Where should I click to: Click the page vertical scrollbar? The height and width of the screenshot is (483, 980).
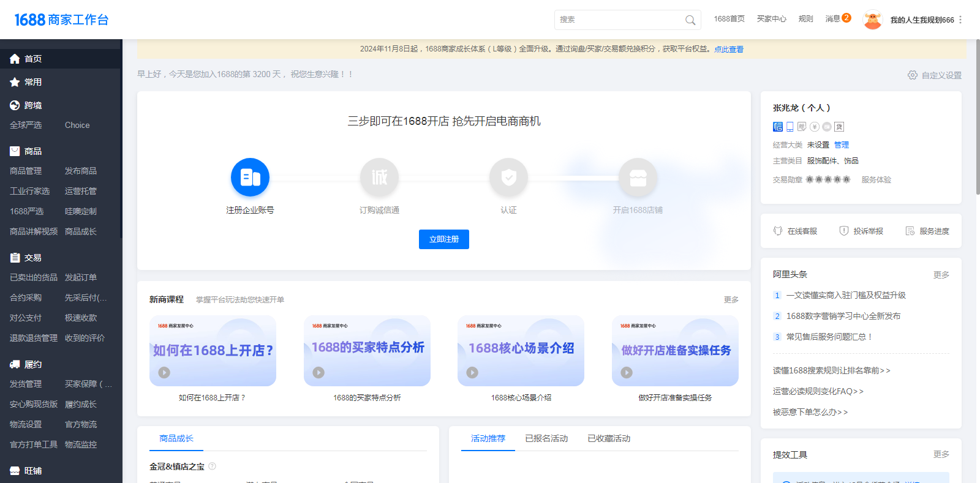978,116
